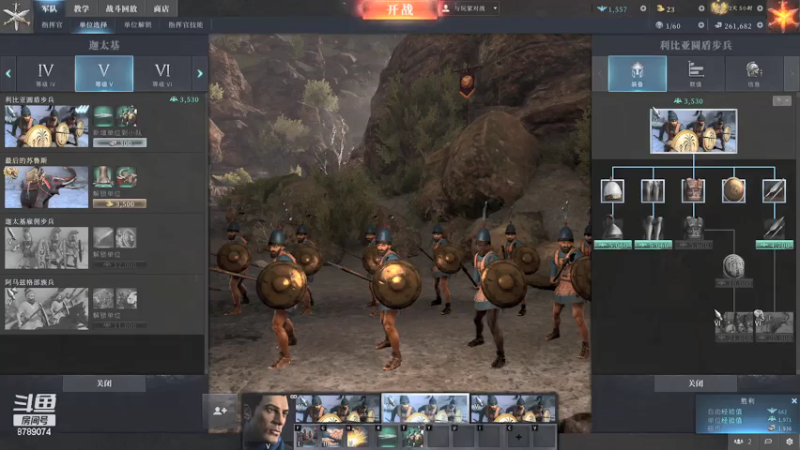Open the 数值 stats tab
This screenshot has height=450, width=800.
(x=695, y=73)
